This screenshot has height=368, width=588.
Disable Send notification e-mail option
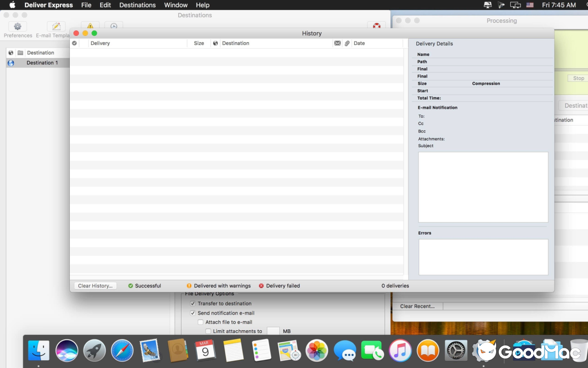(x=193, y=313)
